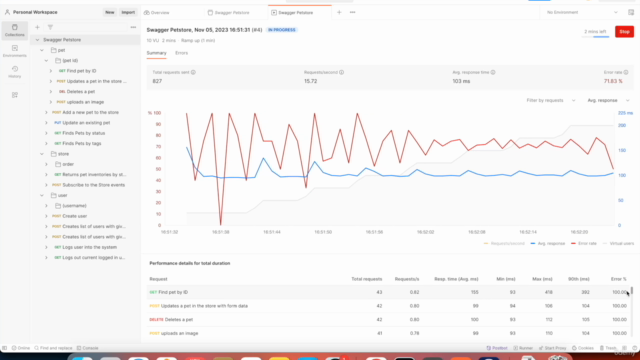640x360 pixels.
Task: Open Find and replace from status bar
Action: click(53, 348)
